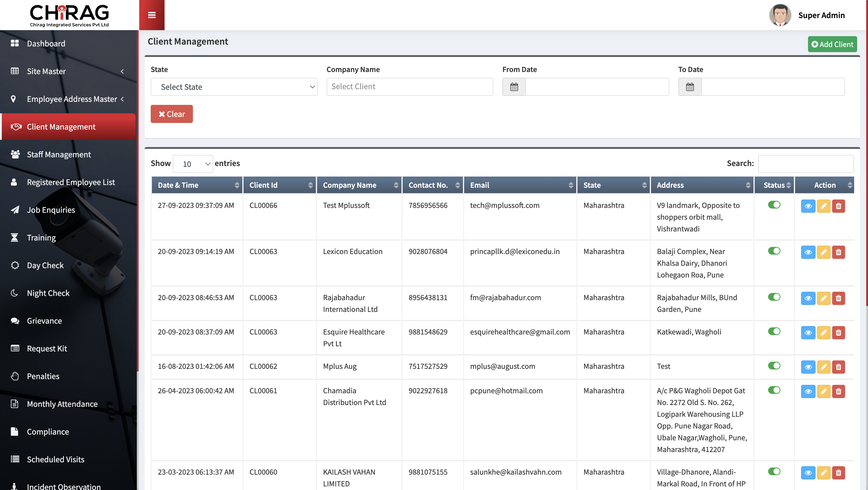Image resolution: width=868 pixels, height=490 pixels.
Task: Sort table by Company Name column
Action: point(359,185)
